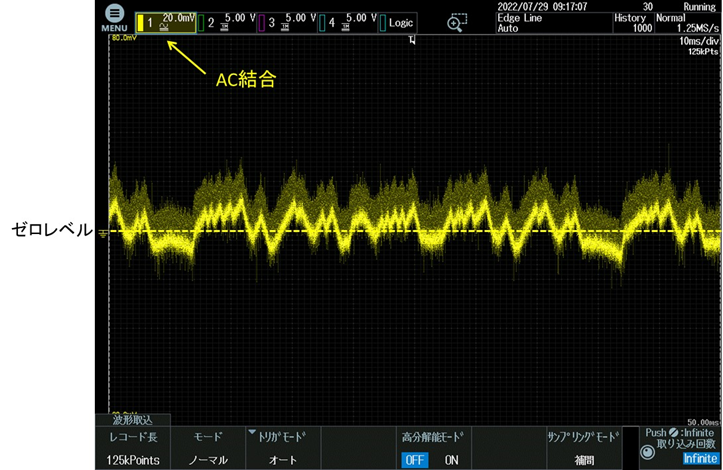This screenshot has width=723, height=470.
Task: Set high resolution mode to OFF
Action: click(x=415, y=459)
